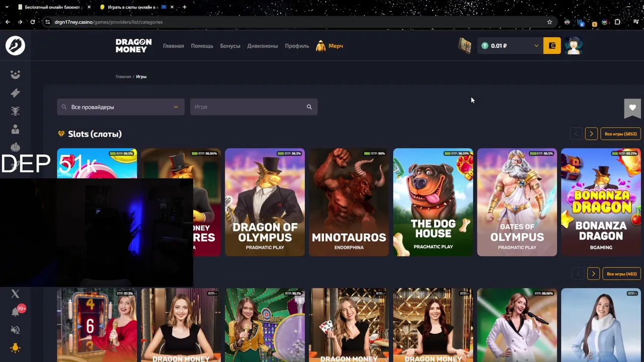The width and height of the screenshot is (644, 362).
Task: Click the round dragon logo icon in sidebar
Action: tap(15, 46)
